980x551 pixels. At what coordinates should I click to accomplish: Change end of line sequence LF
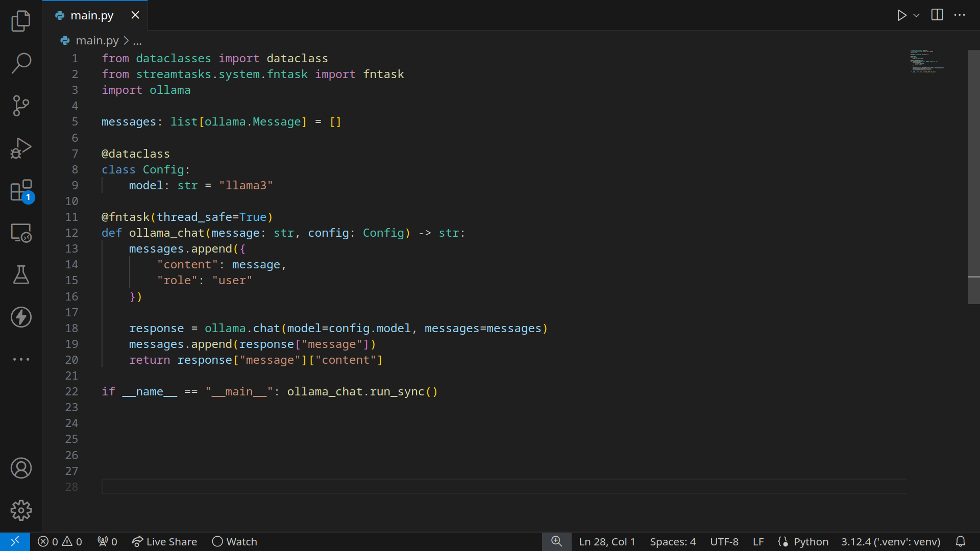click(758, 541)
